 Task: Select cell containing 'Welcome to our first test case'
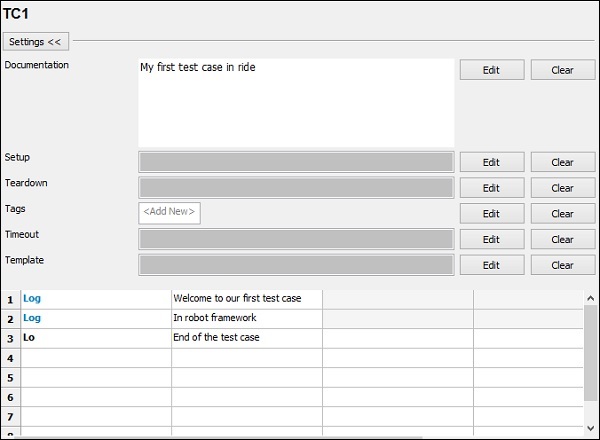click(x=246, y=298)
